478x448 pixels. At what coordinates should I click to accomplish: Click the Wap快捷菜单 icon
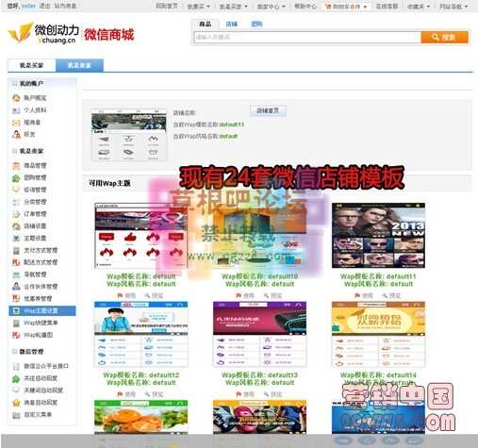coord(16,323)
